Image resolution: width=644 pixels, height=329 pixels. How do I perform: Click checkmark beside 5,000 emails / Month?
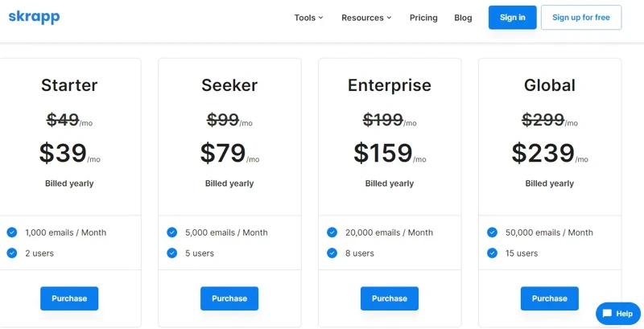[172, 232]
